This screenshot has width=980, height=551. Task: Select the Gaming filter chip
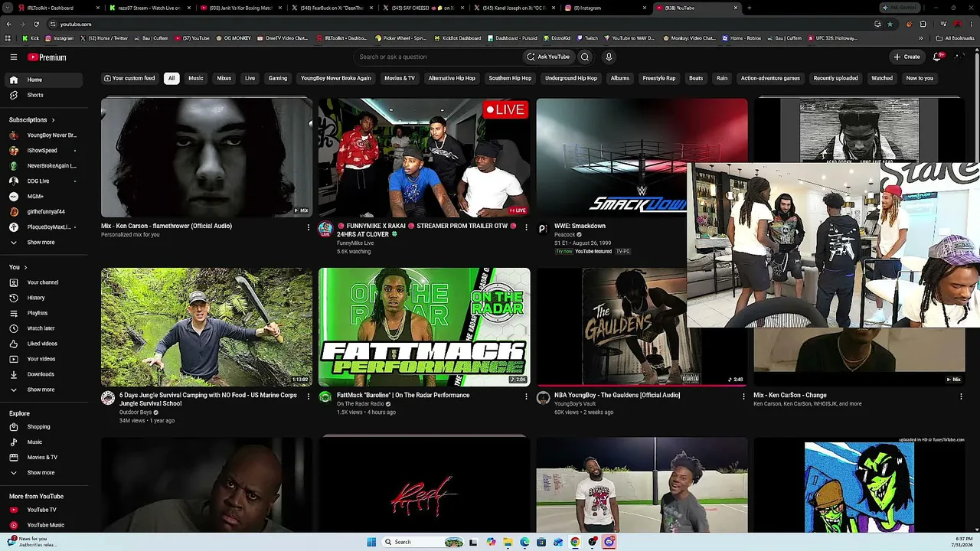pyautogui.click(x=278, y=78)
